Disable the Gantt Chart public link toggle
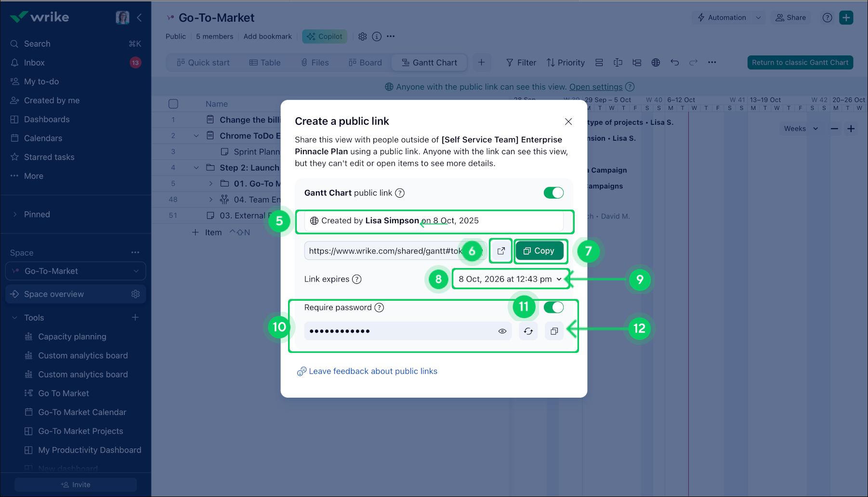 point(553,193)
